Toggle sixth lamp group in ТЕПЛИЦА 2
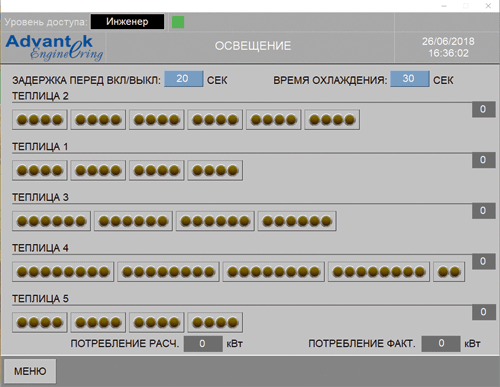Image resolution: width=500 pixels, height=387 pixels. point(332,120)
